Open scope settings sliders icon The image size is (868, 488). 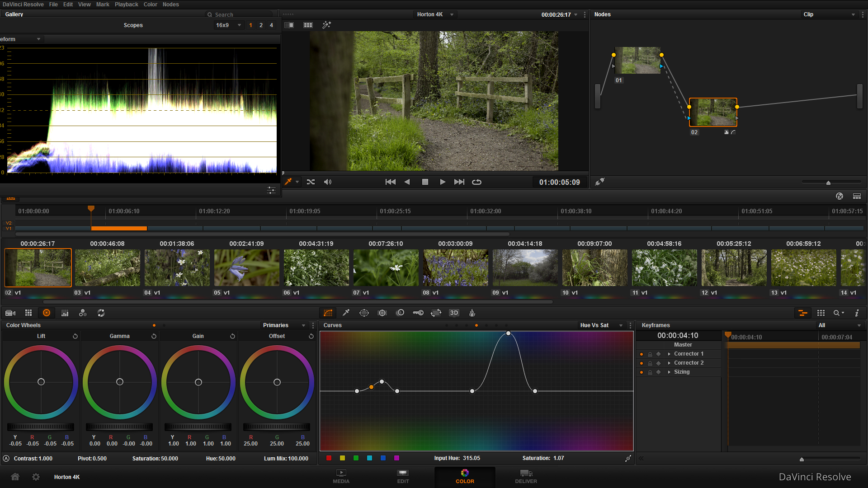pos(271,190)
